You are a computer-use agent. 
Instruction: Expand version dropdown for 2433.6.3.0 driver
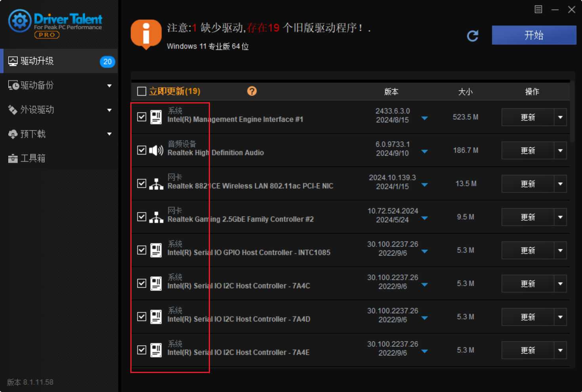424,118
